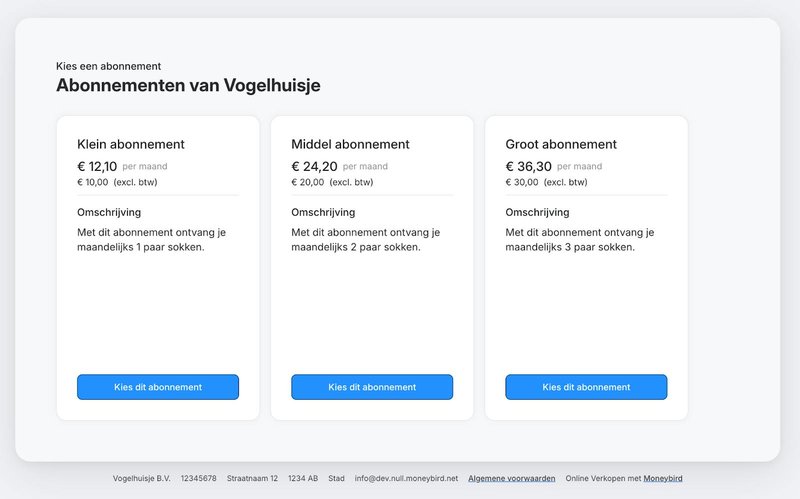The width and height of the screenshot is (800, 499).
Task: Open the Algemene voorwaarden link
Action: (x=512, y=478)
